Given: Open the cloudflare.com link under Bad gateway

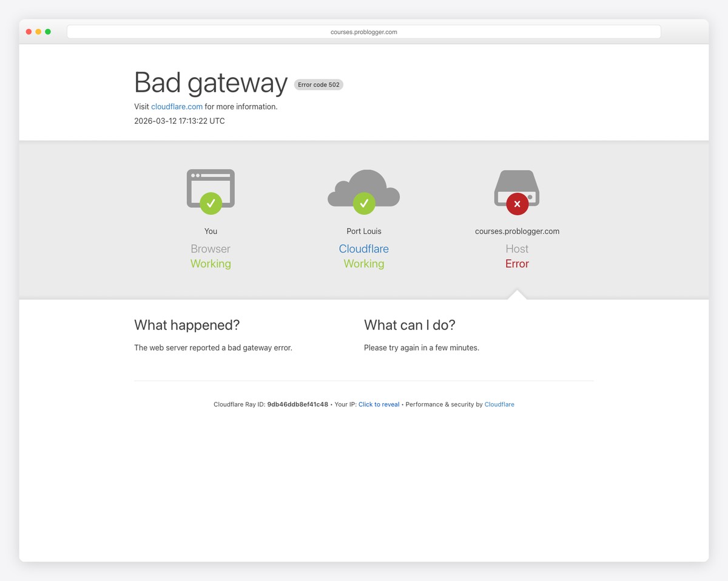Looking at the screenshot, I should [x=177, y=106].
